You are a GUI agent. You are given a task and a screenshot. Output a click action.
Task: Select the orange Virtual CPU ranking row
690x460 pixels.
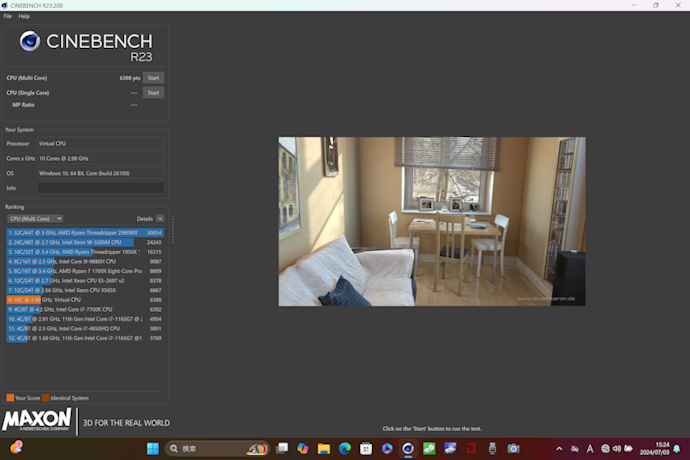point(85,300)
